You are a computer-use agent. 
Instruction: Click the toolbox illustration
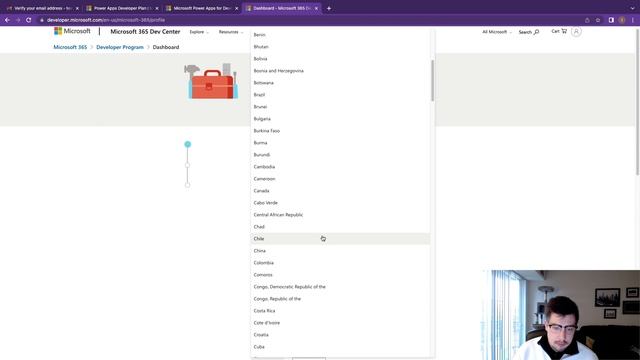tap(211, 81)
